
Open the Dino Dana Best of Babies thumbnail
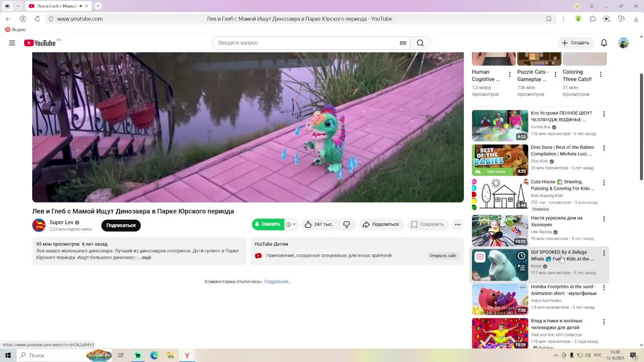(500, 160)
